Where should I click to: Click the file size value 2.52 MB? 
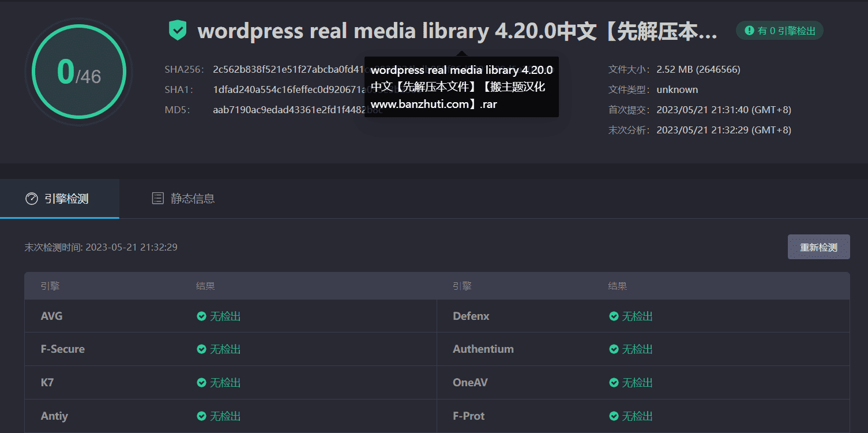pos(698,69)
